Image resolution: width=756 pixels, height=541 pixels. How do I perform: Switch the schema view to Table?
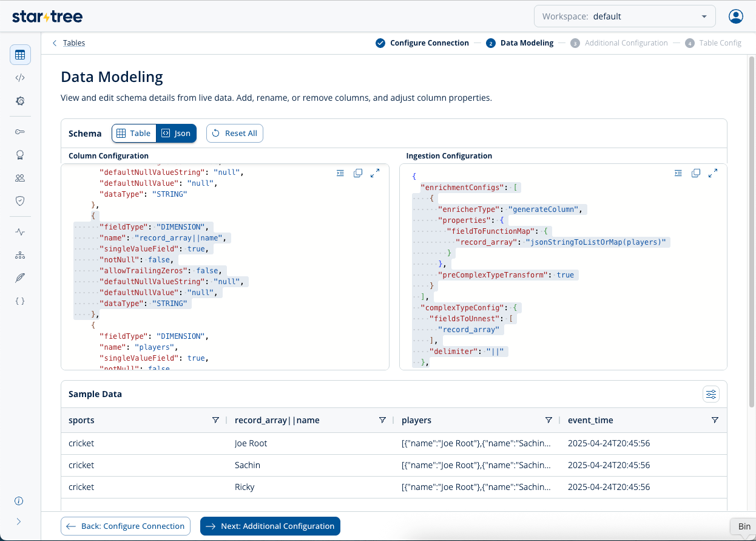click(133, 134)
